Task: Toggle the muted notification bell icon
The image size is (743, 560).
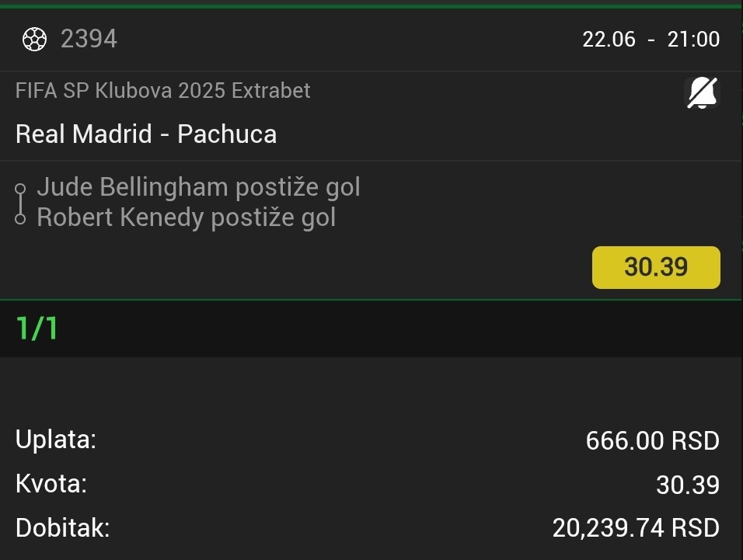Action: [702, 92]
